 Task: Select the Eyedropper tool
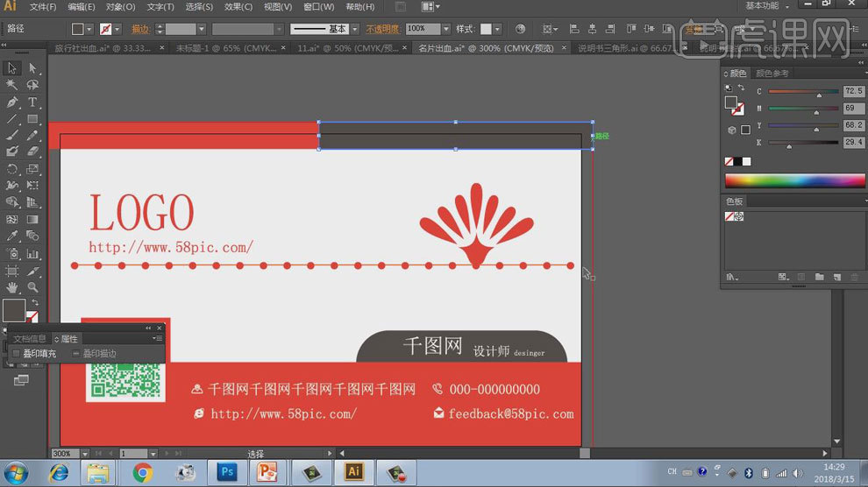pos(11,236)
